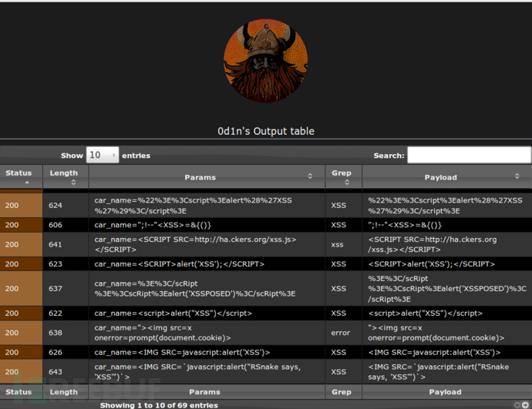Click payload <SCRIPT>alert('XSS');</SCRIPT>
Image resolution: width=532 pixels, height=409 pixels.
point(431,264)
